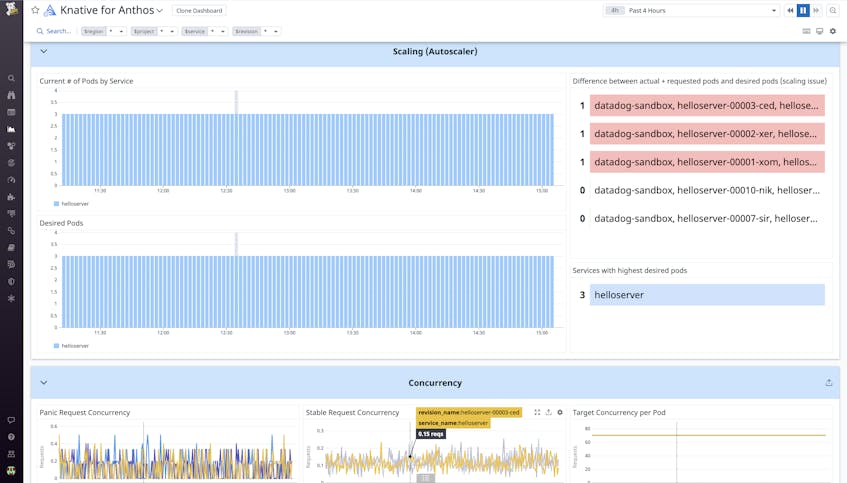Click the service_name:helloserver tooltip tag
The height and width of the screenshot is (483, 847).
tap(453, 423)
